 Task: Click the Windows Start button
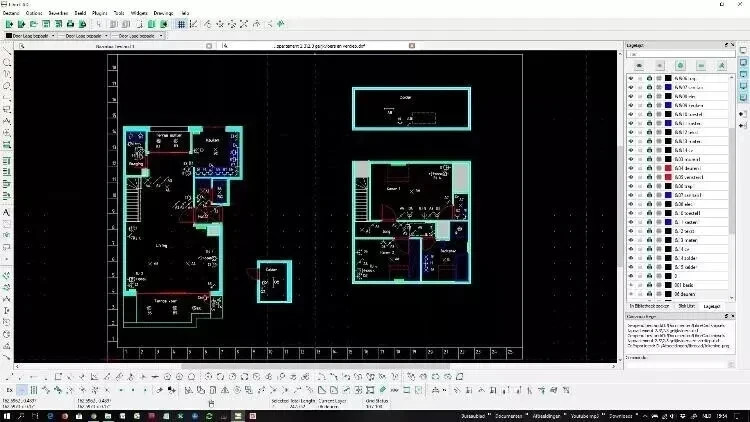pyautogui.click(x=7, y=416)
